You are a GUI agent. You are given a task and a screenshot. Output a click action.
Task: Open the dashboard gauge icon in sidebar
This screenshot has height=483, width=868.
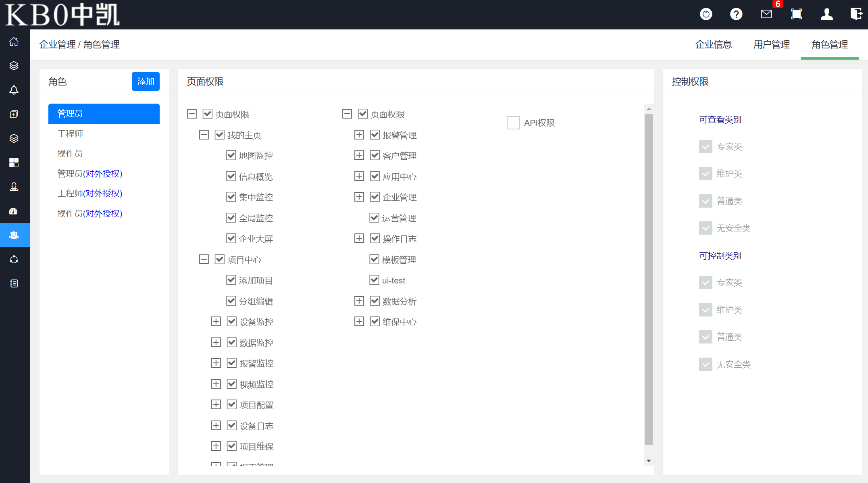(14, 211)
